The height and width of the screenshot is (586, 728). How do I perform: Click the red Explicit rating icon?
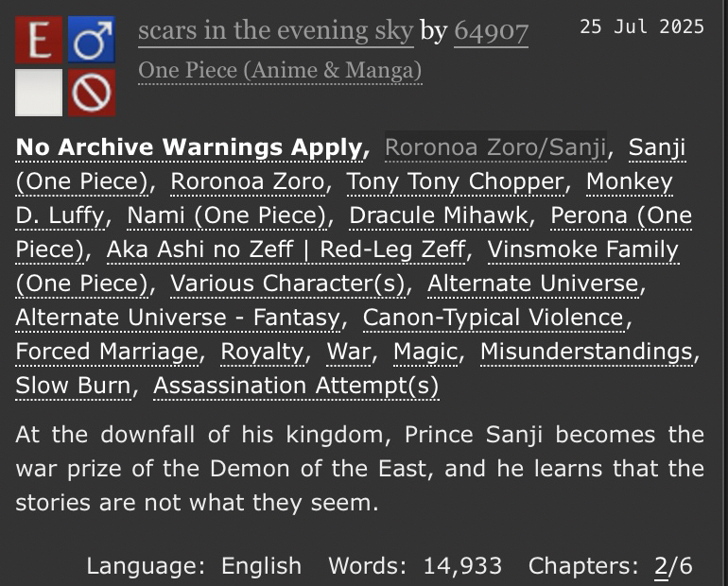point(39,40)
